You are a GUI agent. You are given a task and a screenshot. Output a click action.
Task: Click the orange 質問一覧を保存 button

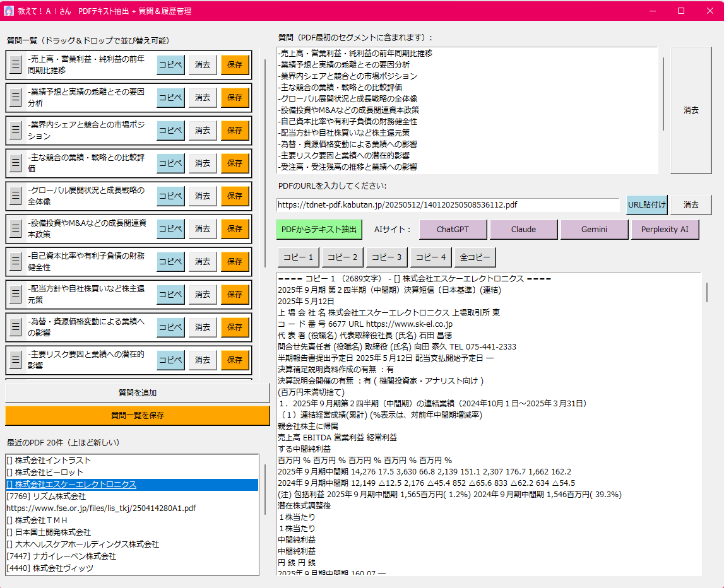click(x=138, y=416)
